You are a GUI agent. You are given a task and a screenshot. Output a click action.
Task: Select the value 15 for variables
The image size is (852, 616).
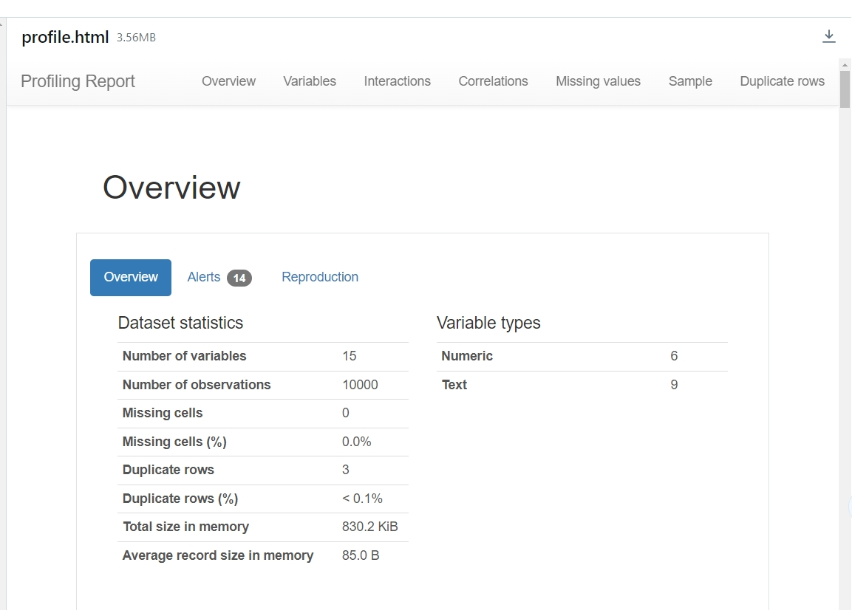tap(350, 356)
